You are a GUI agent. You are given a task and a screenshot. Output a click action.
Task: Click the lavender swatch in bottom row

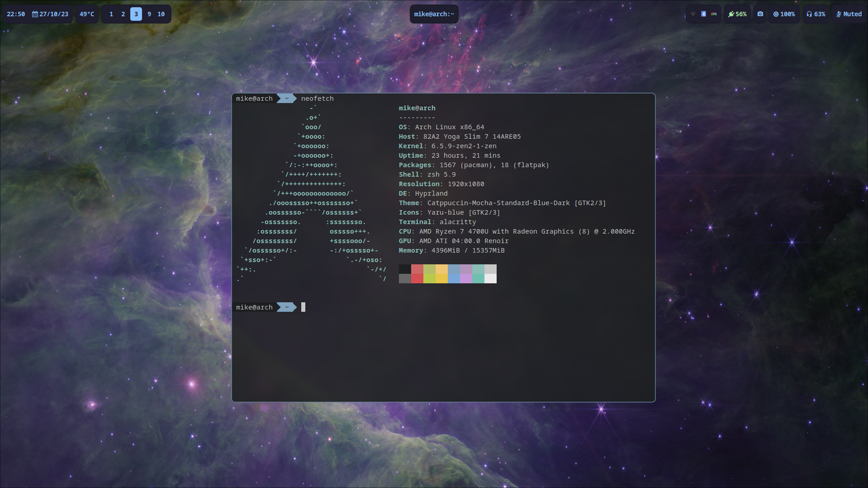466,279
